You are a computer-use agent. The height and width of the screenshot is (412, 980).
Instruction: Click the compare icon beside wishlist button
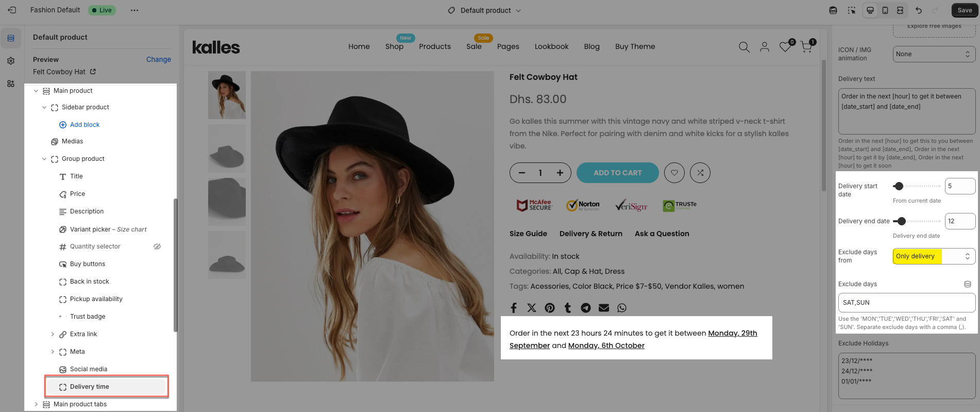click(700, 173)
